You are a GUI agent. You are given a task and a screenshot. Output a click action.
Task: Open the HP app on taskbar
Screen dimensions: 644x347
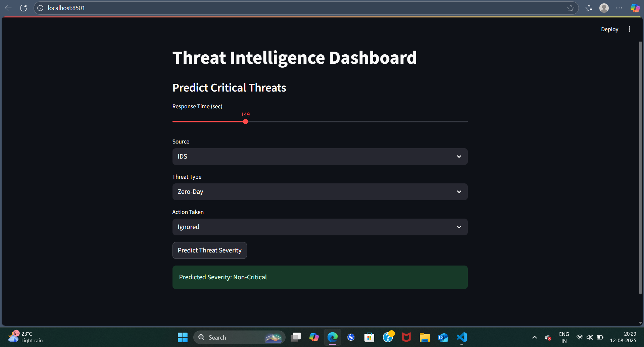tap(351, 337)
